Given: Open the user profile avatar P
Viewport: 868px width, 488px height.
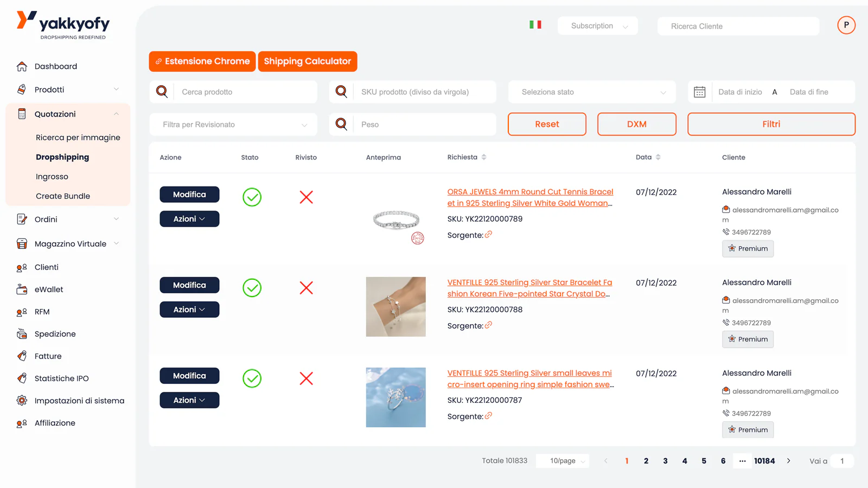Looking at the screenshot, I should (x=846, y=25).
